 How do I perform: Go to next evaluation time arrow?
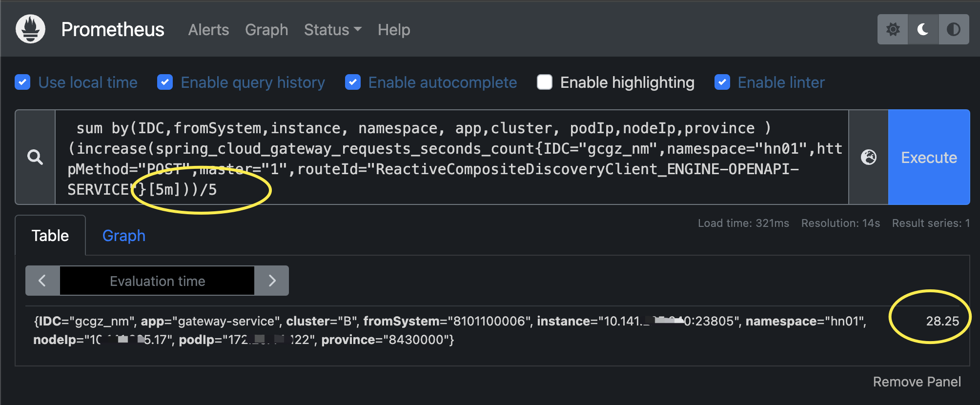272,281
